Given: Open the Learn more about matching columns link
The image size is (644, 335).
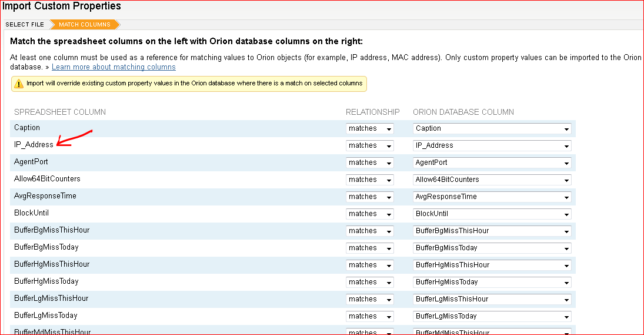Looking at the screenshot, I should pyautogui.click(x=114, y=67).
